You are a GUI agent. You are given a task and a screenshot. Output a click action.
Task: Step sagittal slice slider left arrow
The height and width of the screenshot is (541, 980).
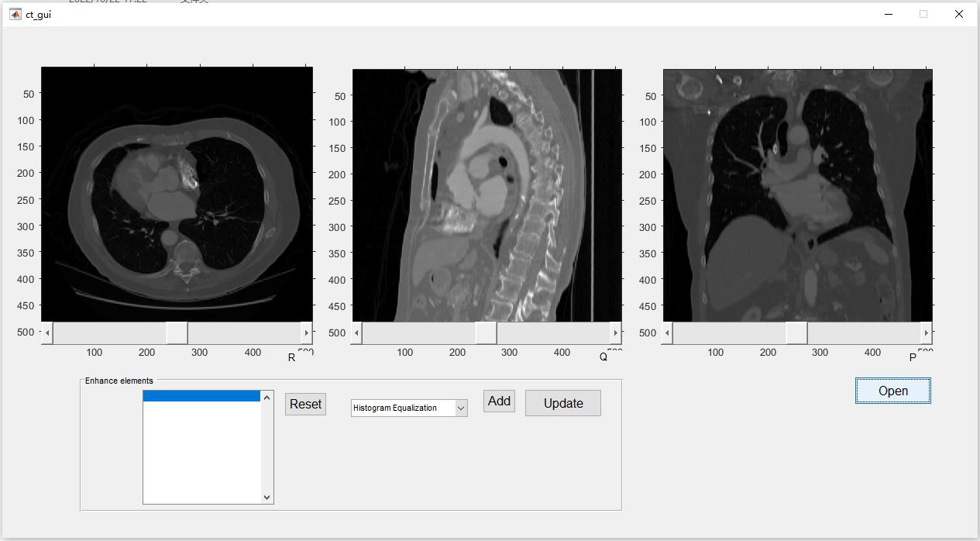click(x=357, y=333)
